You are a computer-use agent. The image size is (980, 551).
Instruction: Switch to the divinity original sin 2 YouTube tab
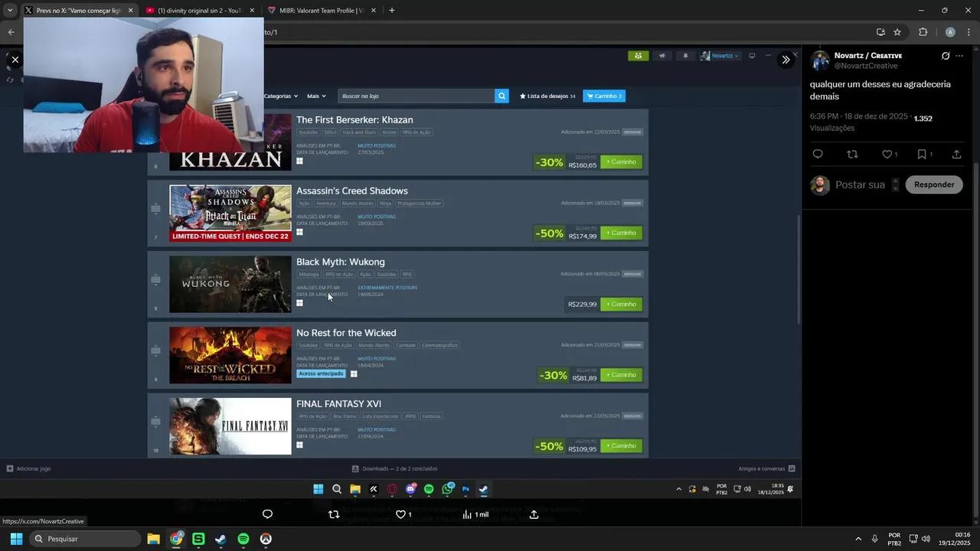(195, 10)
